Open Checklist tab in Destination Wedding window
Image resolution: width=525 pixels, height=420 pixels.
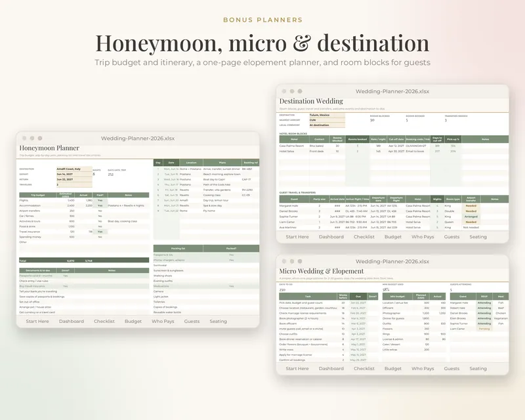pos(364,237)
